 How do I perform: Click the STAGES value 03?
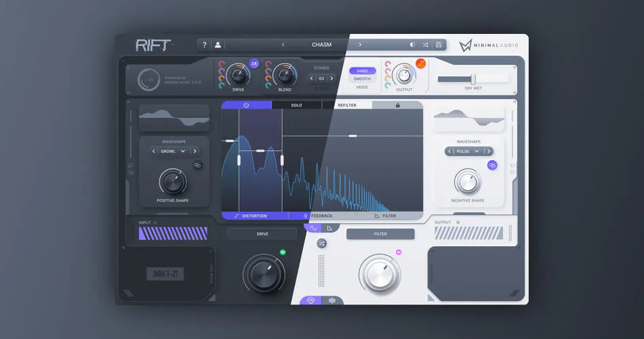click(321, 79)
